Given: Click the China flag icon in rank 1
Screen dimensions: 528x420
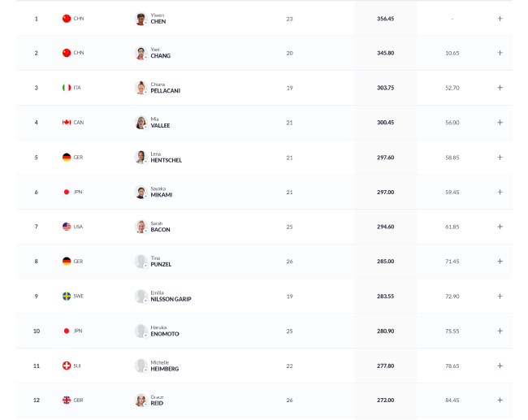Looking at the screenshot, I should (x=67, y=19).
